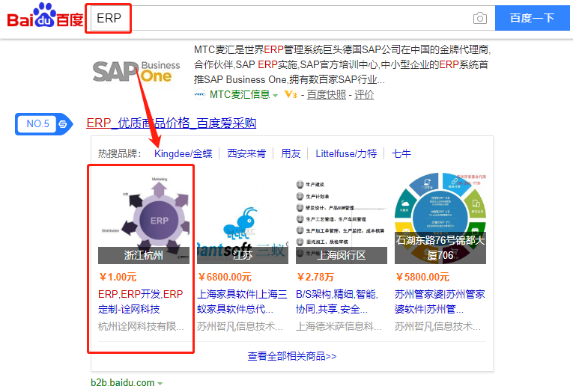The image size is (573, 392).
Task: Open 上海家具软件|上海三蚁家具软件总代 product link
Action: 242,301
